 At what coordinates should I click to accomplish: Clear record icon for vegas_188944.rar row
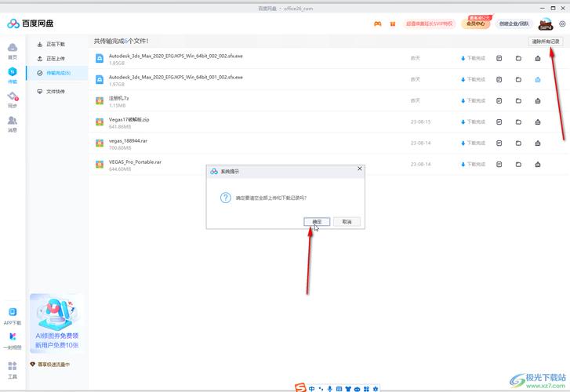point(538,143)
